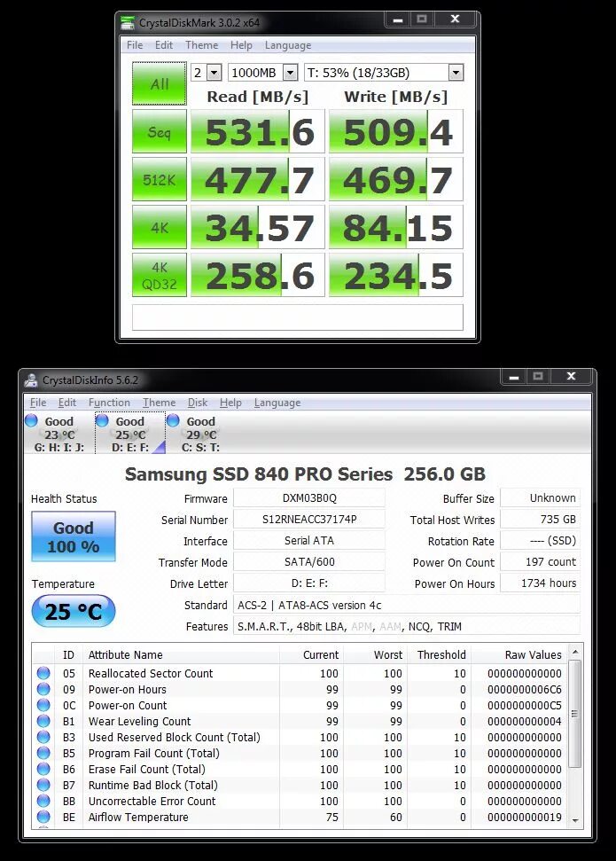Click the SMART list scrollbar down arrow
The width and height of the screenshot is (616, 861).
coord(575,820)
